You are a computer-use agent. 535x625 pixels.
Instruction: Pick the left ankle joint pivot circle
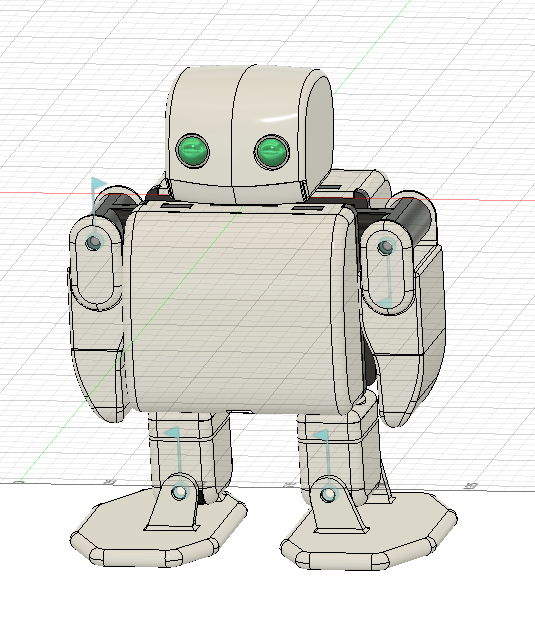(x=180, y=492)
